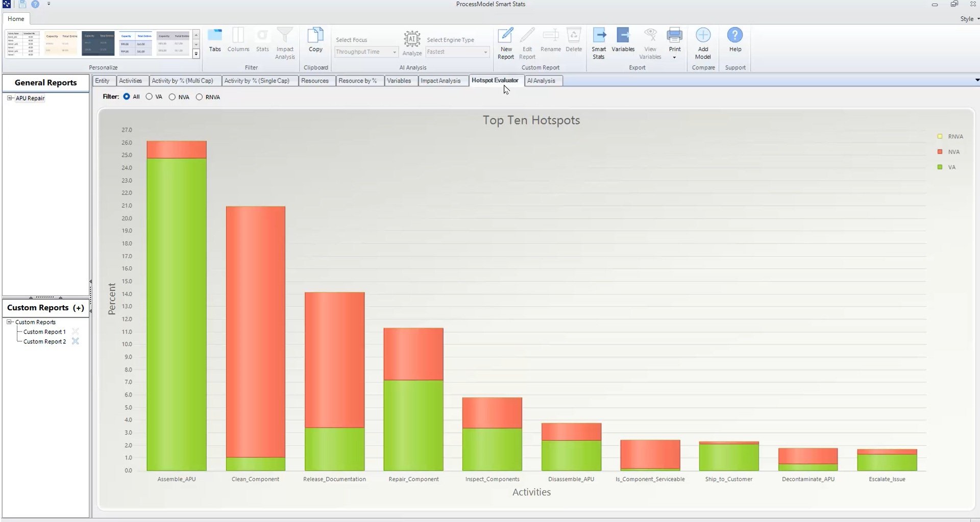980x522 pixels.
Task: Open the Help support icon
Action: (735, 40)
